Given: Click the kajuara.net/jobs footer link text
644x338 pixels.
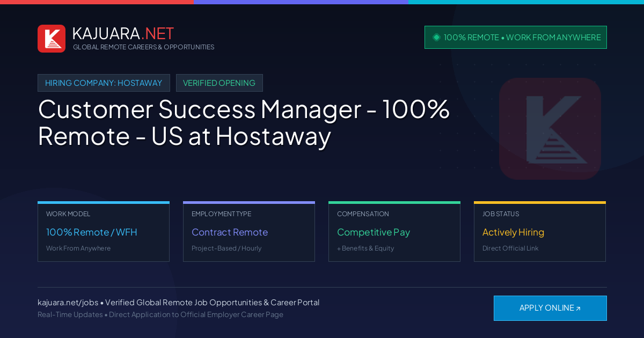Looking at the screenshot, I should [x=68, y=303].
